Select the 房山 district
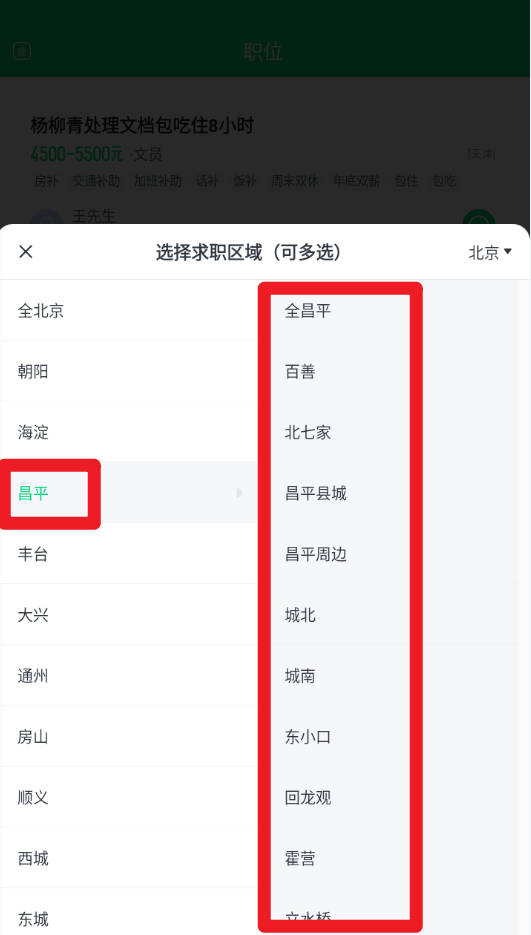The width and height of the screenshot is (531, 935). (x=128, y=736)
